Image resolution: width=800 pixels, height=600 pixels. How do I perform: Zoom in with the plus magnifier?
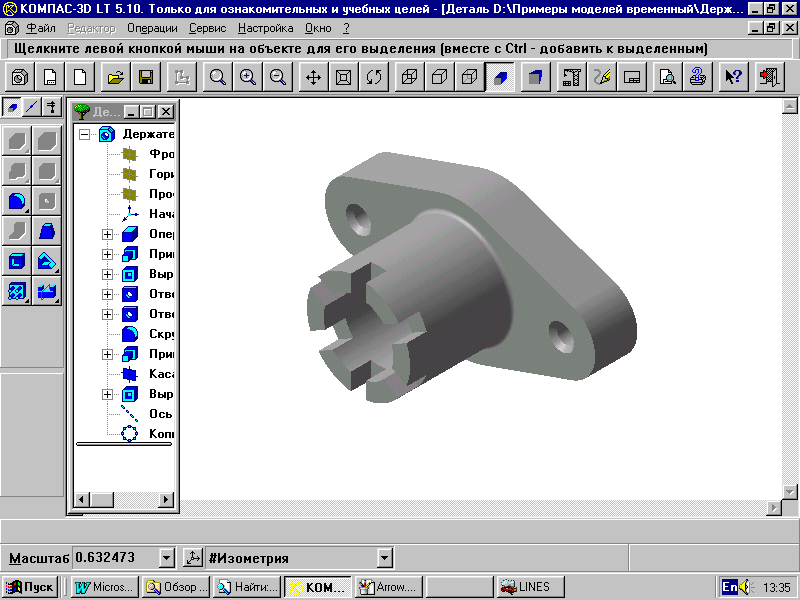tap(248, 77)
